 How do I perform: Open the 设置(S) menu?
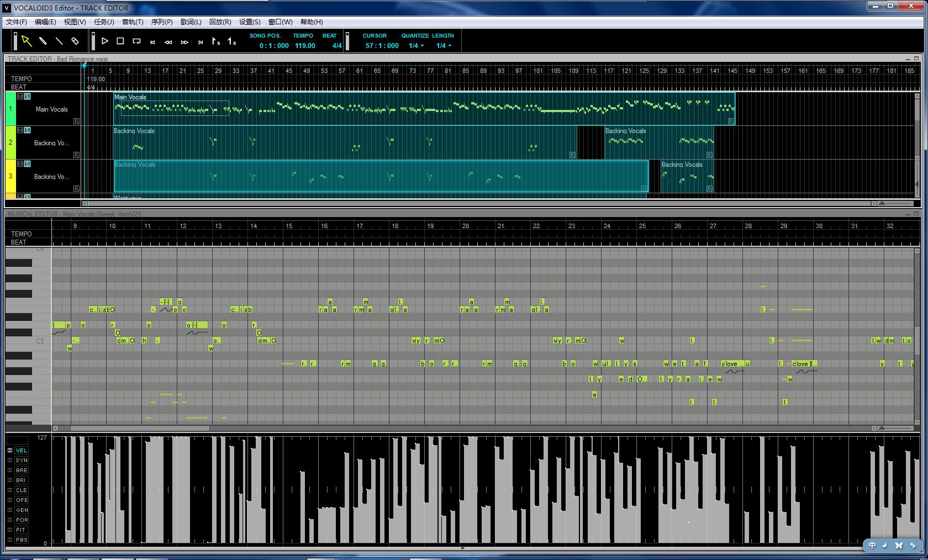click(250, 22)
